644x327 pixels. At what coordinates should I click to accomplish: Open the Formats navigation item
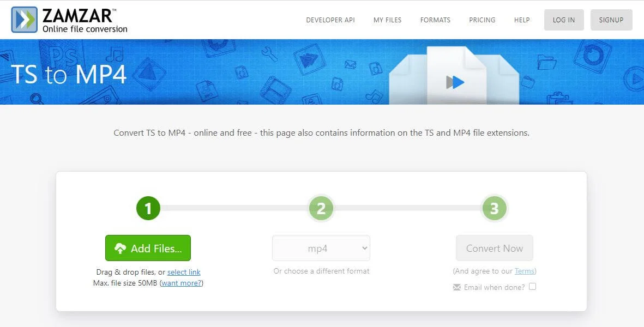click(435, 20)
